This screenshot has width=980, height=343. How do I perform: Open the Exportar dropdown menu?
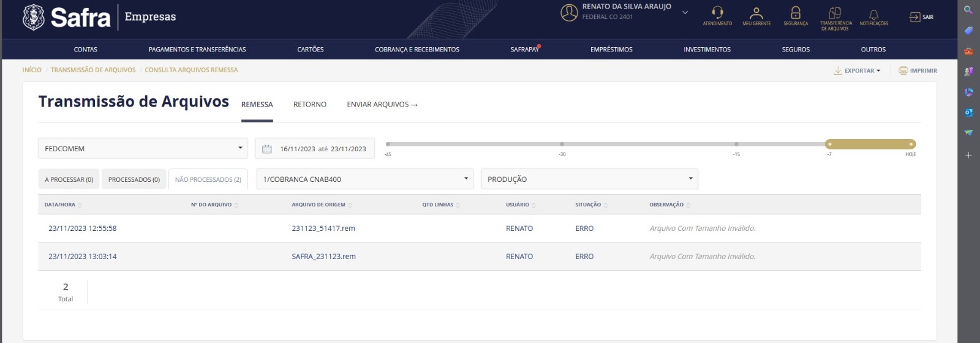point(858,71)
